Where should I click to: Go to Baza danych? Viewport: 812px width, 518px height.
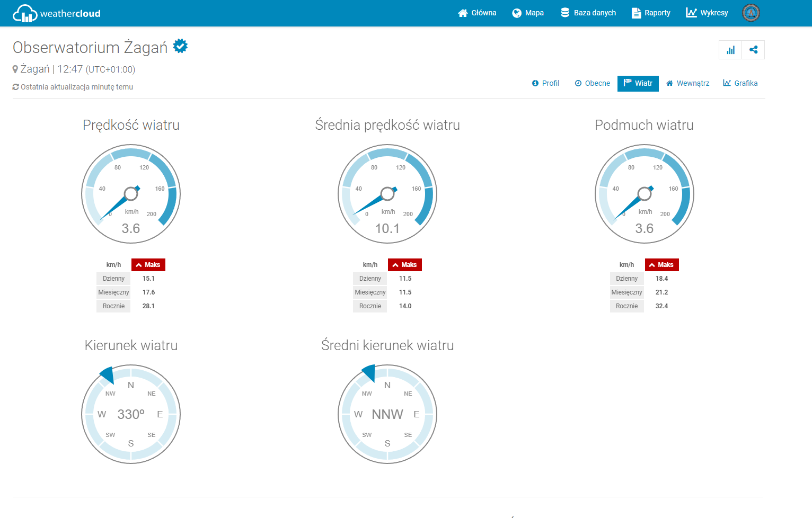pos(588,13)
